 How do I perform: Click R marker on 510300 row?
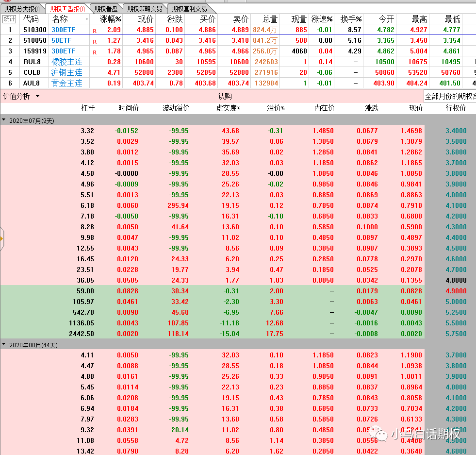pyautogui.click(x=95, y=31)
